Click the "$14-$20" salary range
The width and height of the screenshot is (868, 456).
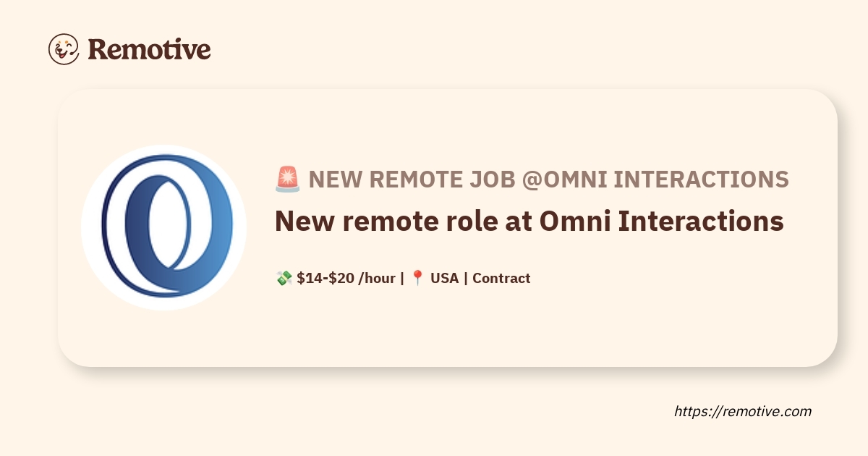tap(325, 278)
